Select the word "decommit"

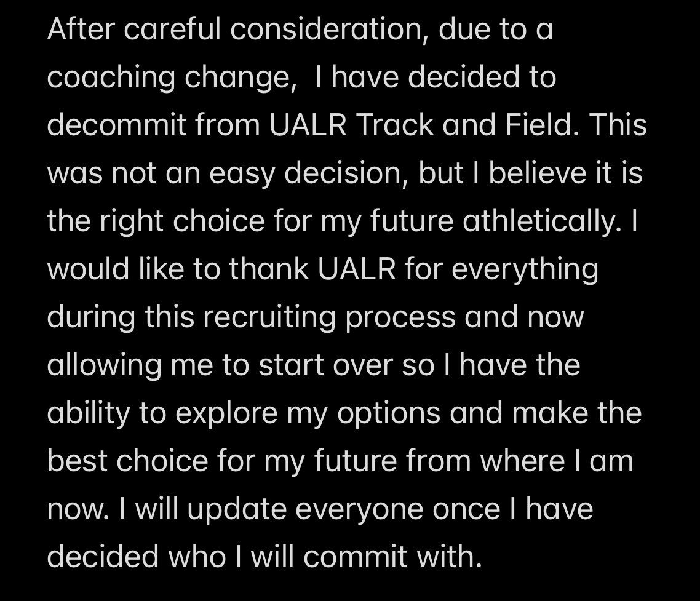[116, 125]
